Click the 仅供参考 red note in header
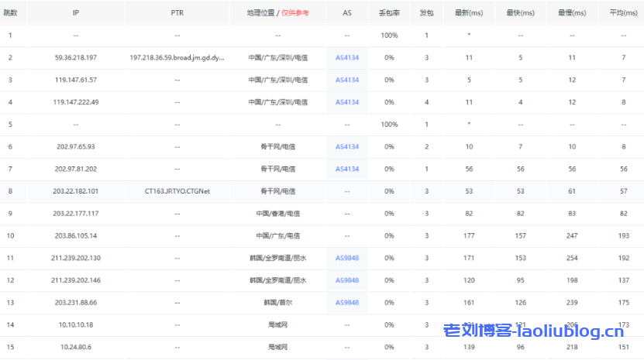This screenshot has height=360, width=644. 295,13
